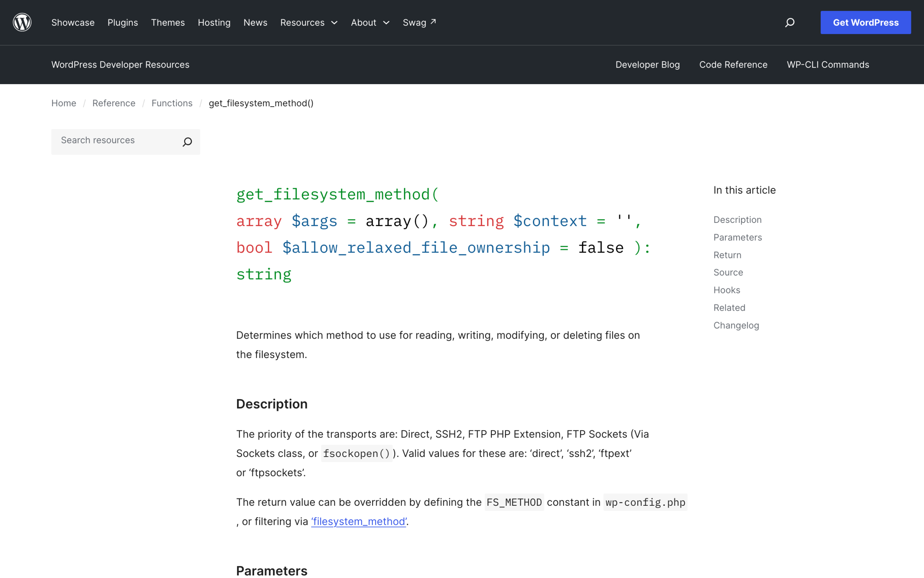
Task: Open the Plugins menu item
Action: [x=123, y=22]
